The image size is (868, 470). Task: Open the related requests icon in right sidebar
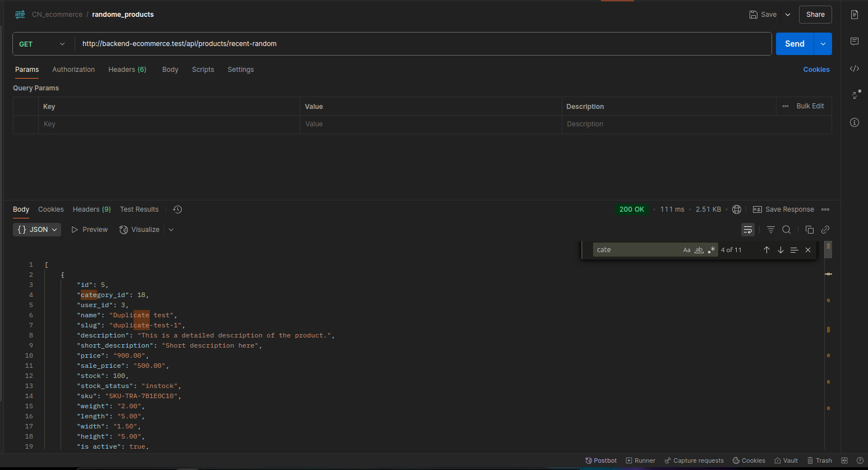coord(856,94)
